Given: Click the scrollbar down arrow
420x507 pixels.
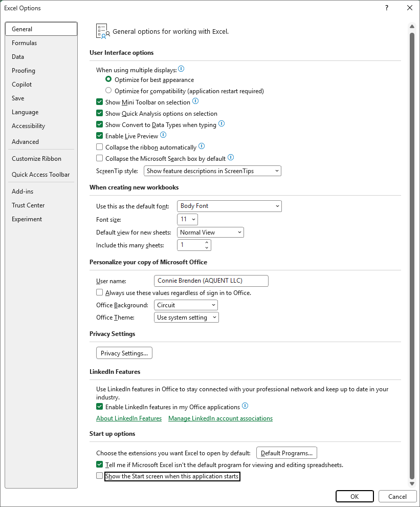Looking at the screenshot, I should click(412, 484).
